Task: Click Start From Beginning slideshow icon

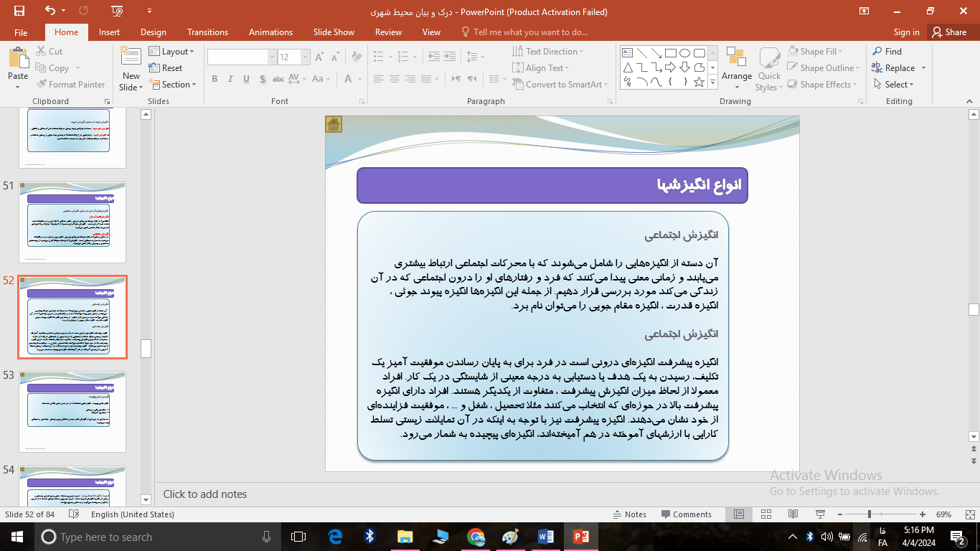Action: 118,11
